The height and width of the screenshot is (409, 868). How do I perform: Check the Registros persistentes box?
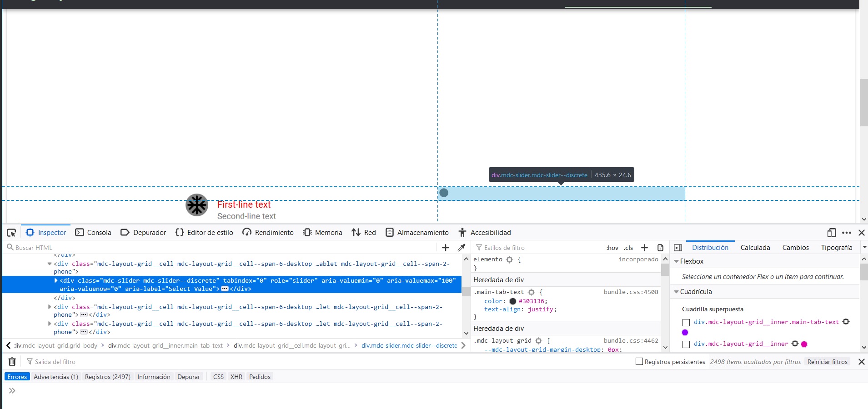click(x=639, y=361)
